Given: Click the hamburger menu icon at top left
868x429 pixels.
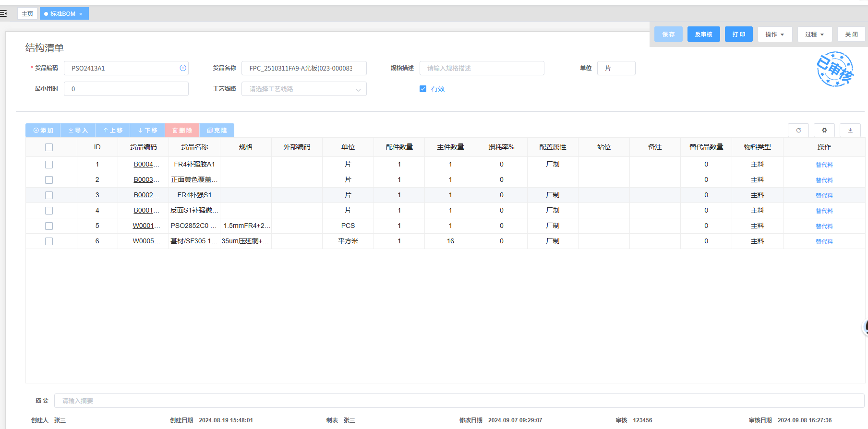Looking at the screenshot, I should (4, 13).
